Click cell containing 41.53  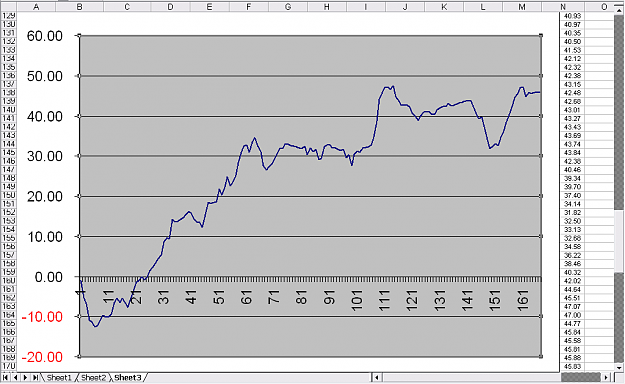pos(572,50)
